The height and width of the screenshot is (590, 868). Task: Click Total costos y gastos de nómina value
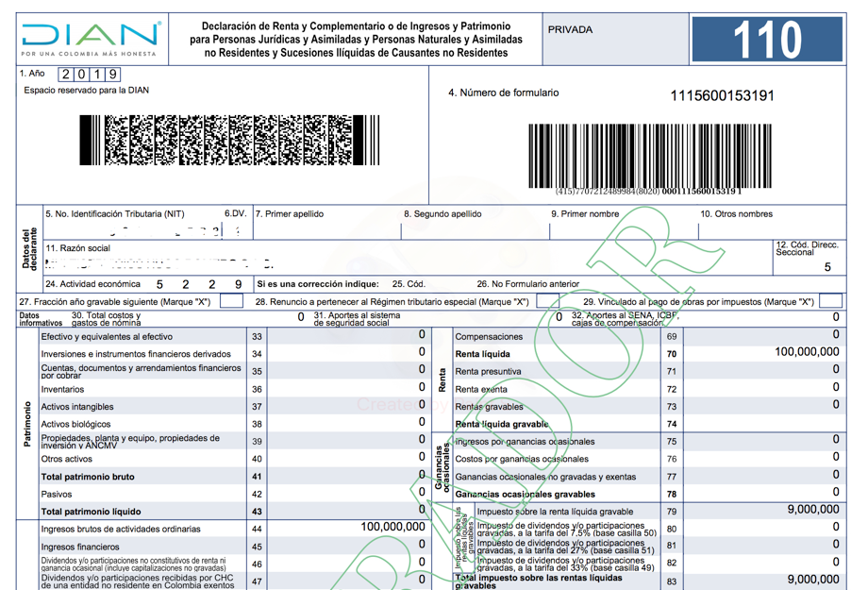(x=301, y=317)
